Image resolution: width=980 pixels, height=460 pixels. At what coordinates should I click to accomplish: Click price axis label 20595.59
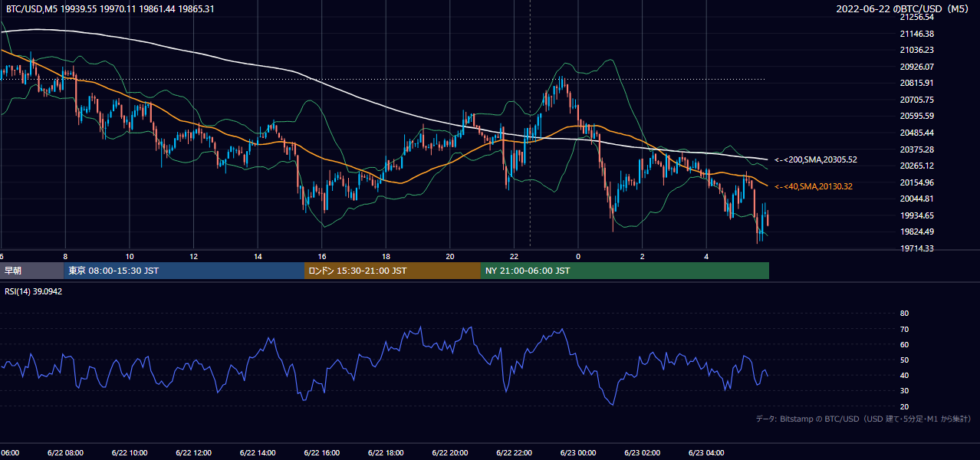(917, 116)
